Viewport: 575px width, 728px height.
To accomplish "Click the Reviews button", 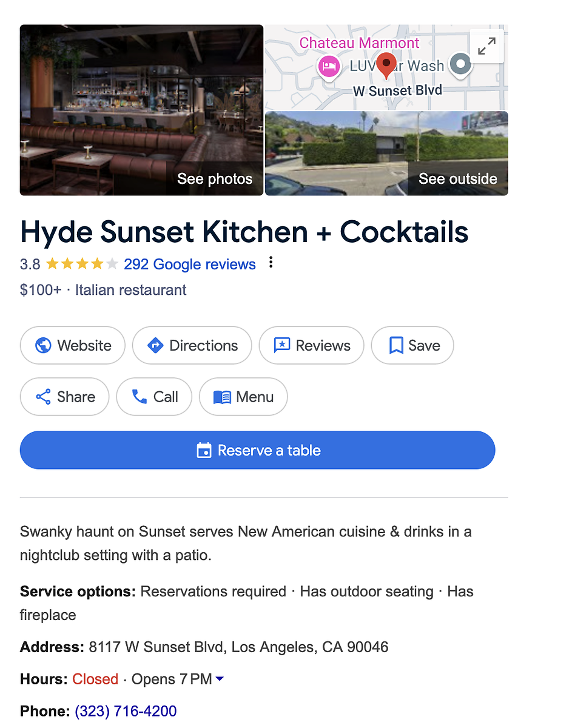I will point(311,346).
